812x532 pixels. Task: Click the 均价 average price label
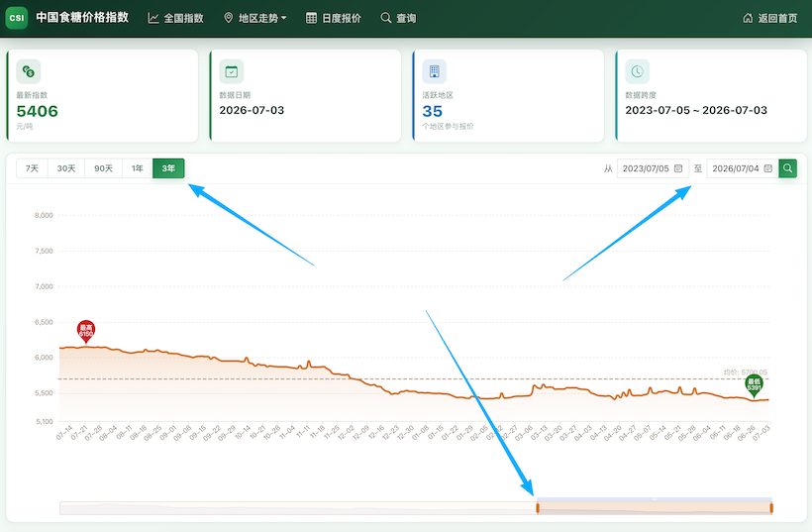click(x=746, y=372)
